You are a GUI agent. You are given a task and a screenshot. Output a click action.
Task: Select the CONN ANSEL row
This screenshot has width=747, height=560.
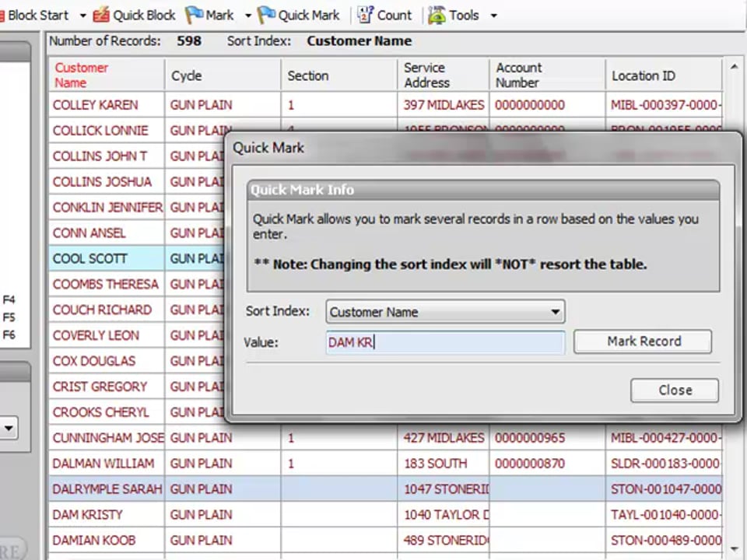[136, 233]
